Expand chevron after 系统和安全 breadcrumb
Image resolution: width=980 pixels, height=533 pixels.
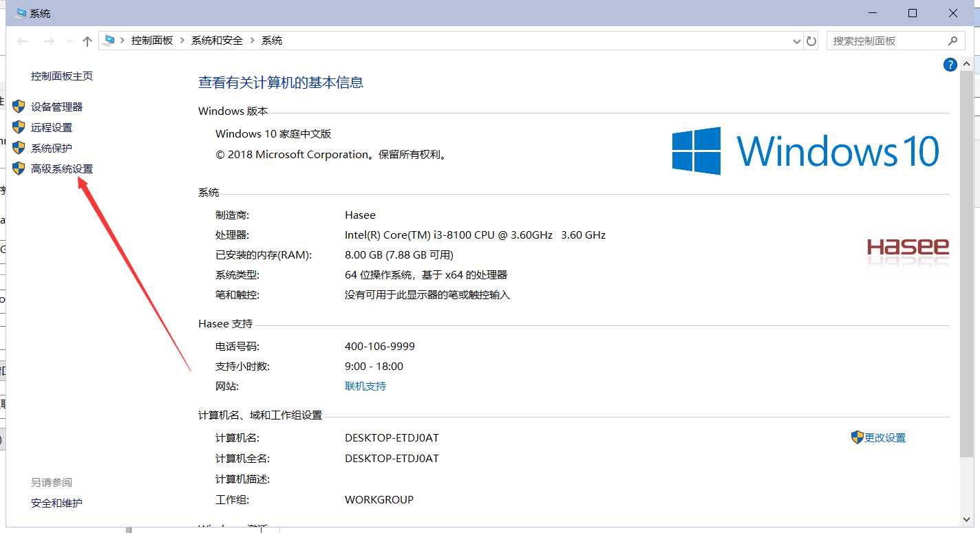click(x=252, y=41)
